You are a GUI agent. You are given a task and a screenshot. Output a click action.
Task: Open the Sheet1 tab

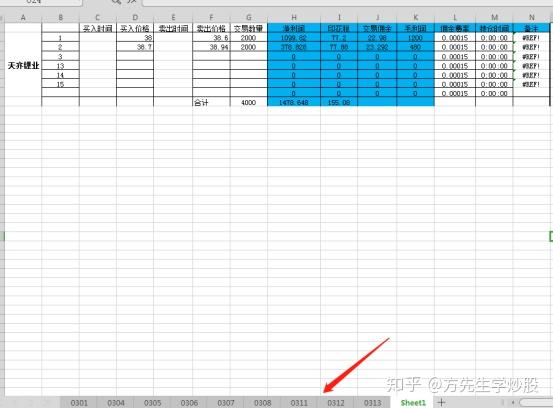pyautogui.click(x=413, y=403)
